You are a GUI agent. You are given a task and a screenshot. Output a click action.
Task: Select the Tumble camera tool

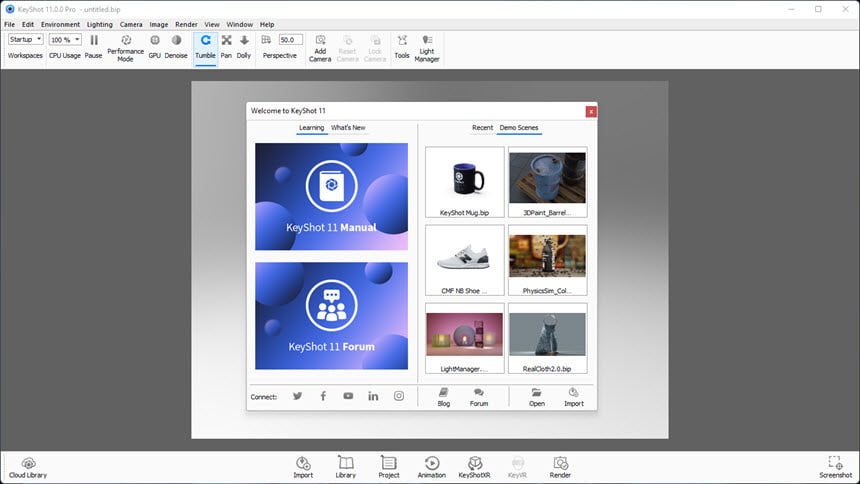[206, 47]
